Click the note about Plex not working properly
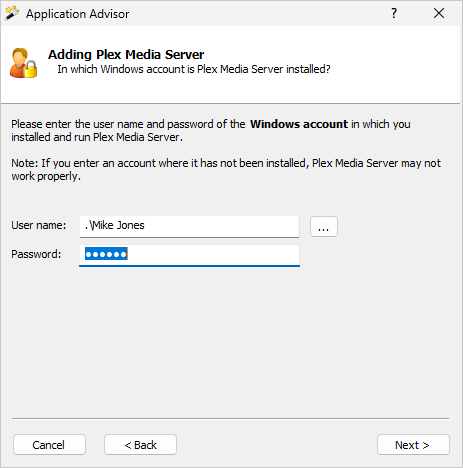Screen dimensions: 463x468 click(x=226, y=169)
